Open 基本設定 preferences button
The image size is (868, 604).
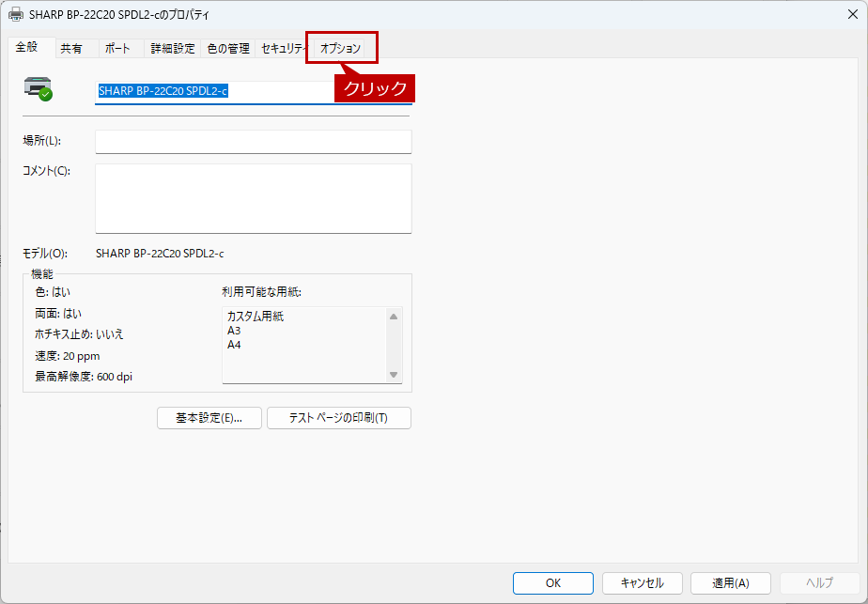point(209,418)
